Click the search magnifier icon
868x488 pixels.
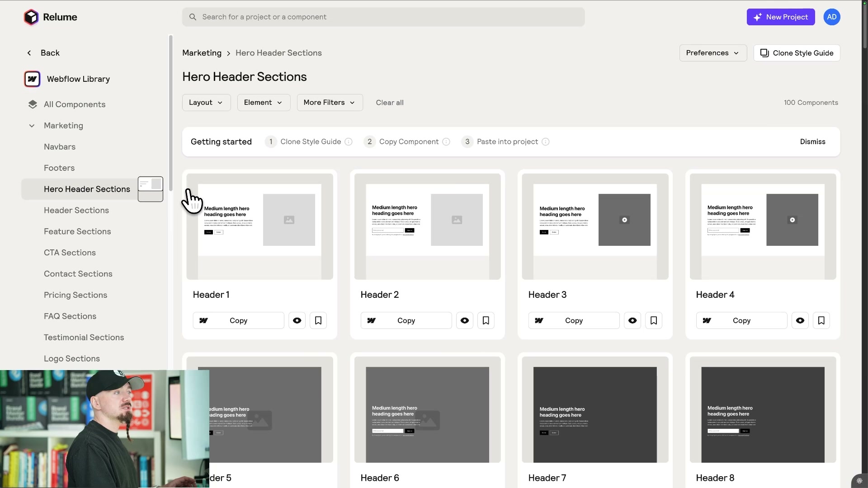[x=193, y=17]
